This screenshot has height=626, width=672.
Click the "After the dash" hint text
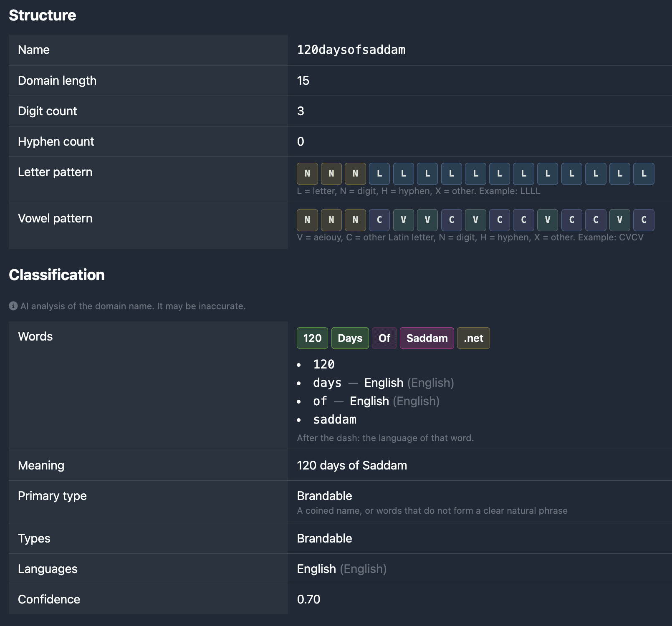[x=385, y=438]
